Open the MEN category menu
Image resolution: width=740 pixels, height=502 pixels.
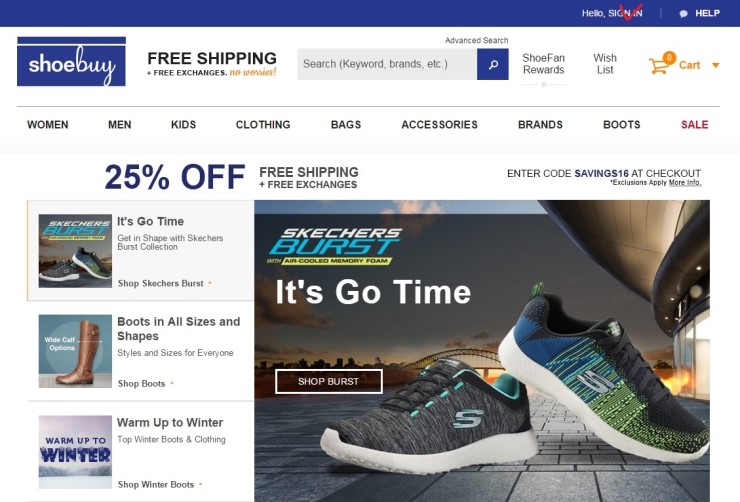point(119,125)
